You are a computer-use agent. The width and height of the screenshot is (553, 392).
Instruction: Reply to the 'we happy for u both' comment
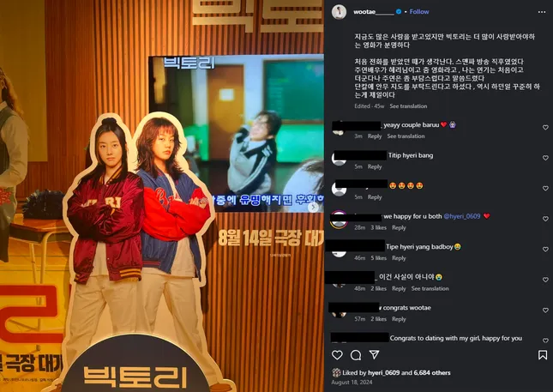coord(399,227)
